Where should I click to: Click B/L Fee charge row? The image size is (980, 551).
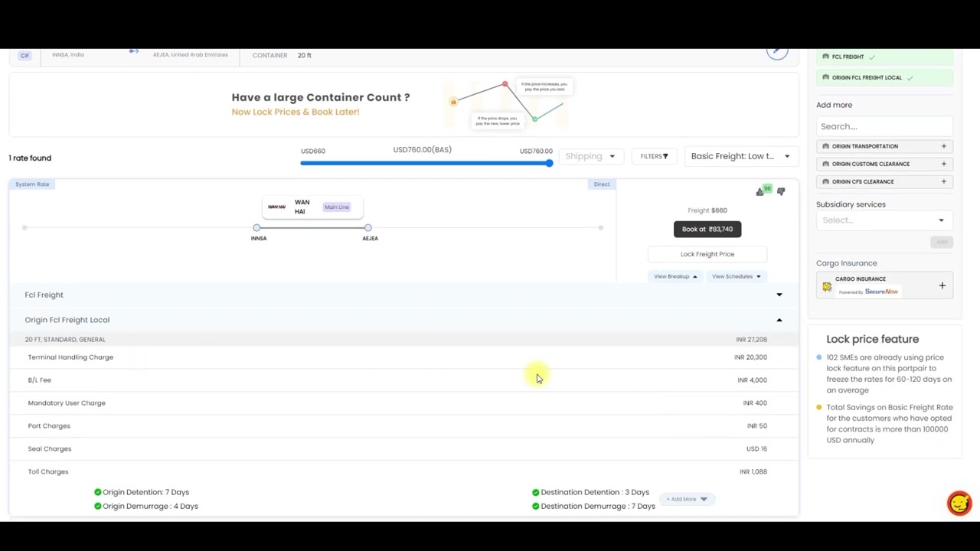tap(403, 380)
